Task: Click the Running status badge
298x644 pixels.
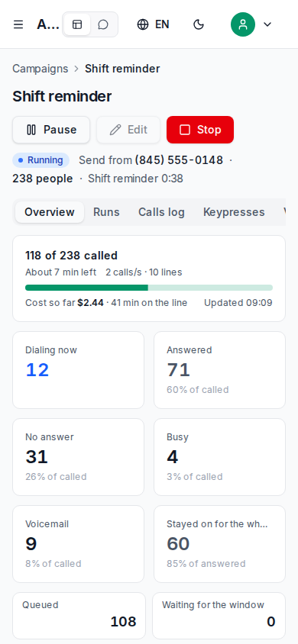Action: (x=40, y=160)
